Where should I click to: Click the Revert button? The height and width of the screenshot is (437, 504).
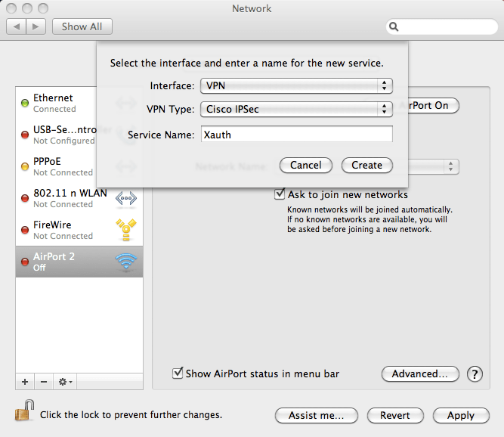pos(395,416)
